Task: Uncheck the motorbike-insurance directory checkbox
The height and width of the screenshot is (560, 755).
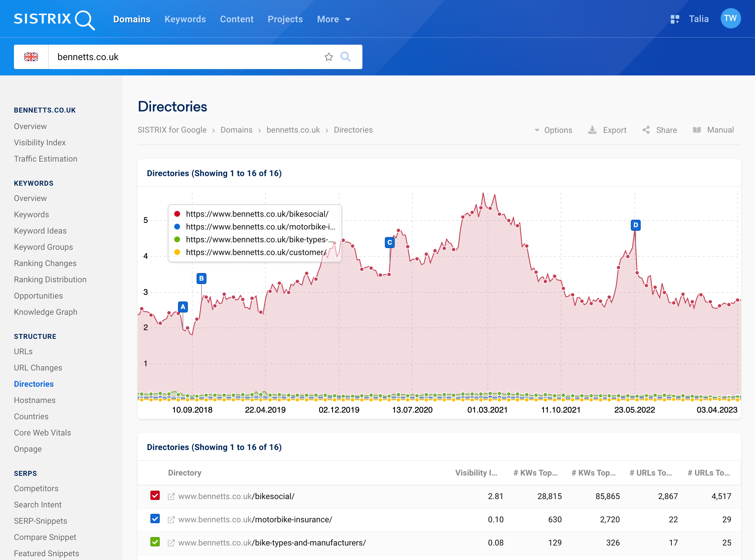Action: click(x=155, y=519)
